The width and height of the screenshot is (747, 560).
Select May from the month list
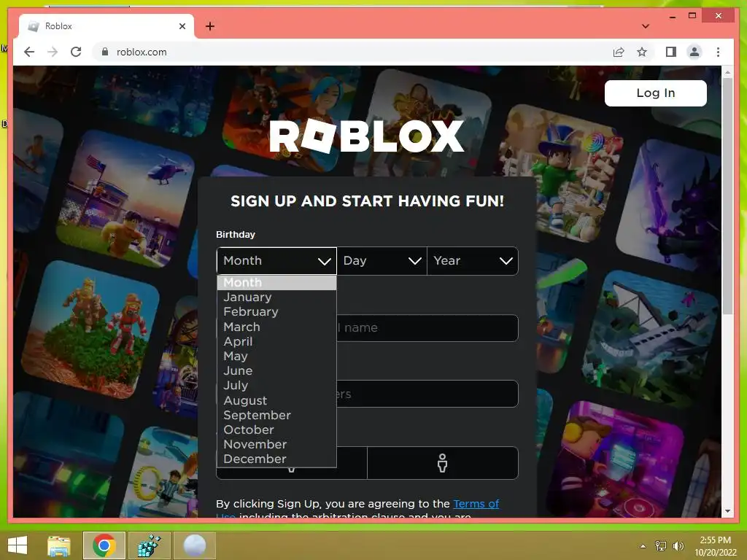276,356
